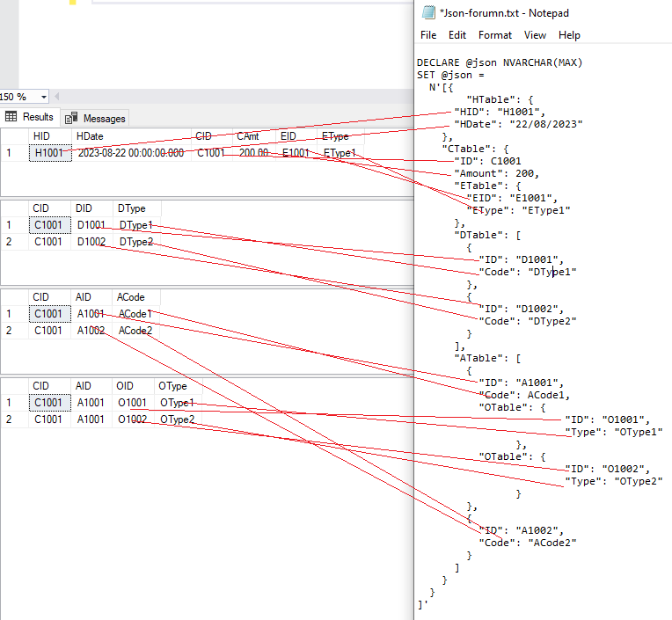Click the SET @json = line in Notepad

coord(450,75)
